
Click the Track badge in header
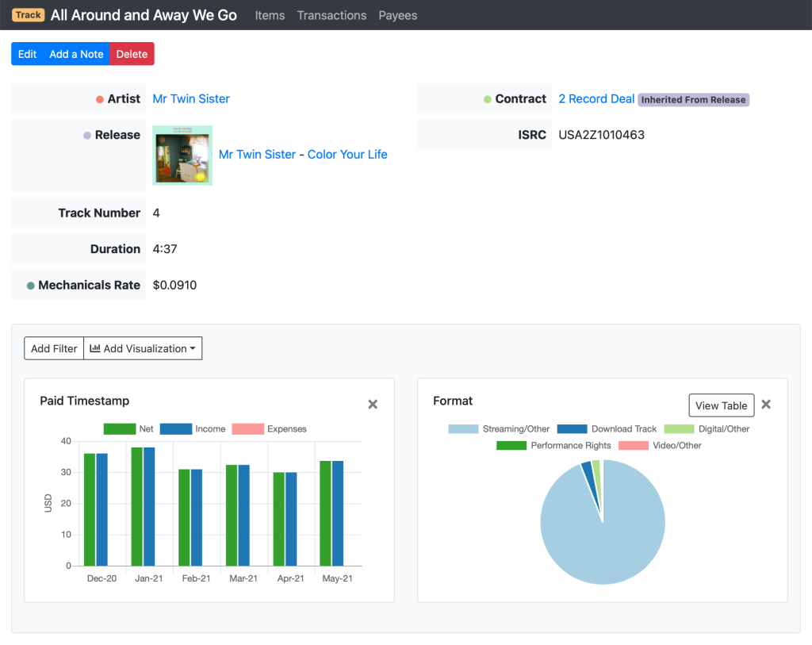pos(29,15)
